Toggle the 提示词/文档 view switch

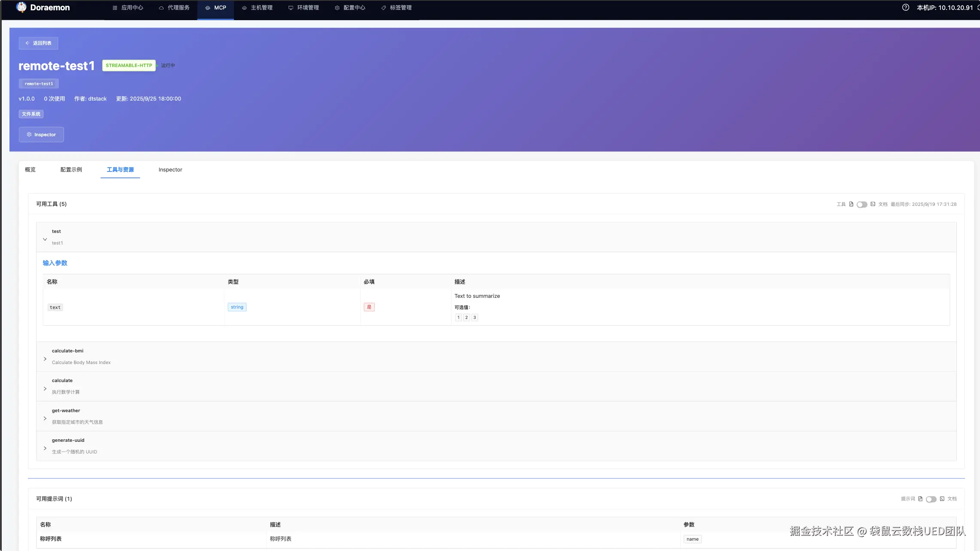pyautogui.click(x=931, y=499)
